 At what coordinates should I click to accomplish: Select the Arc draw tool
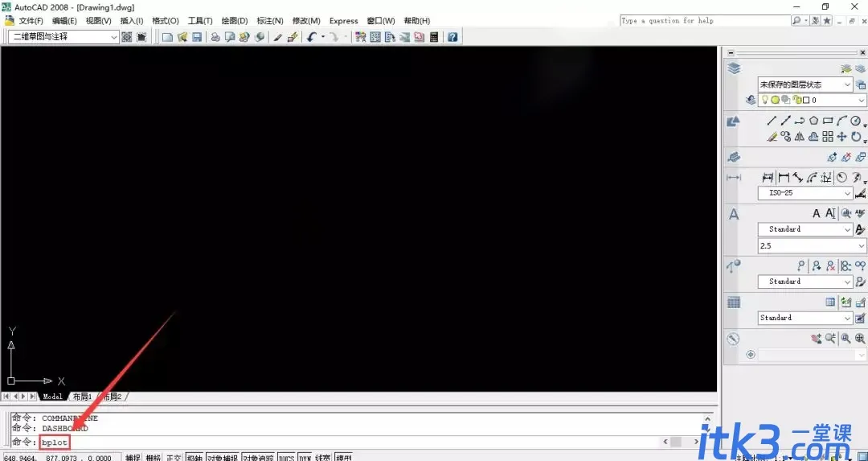click(x=841, y=121)
